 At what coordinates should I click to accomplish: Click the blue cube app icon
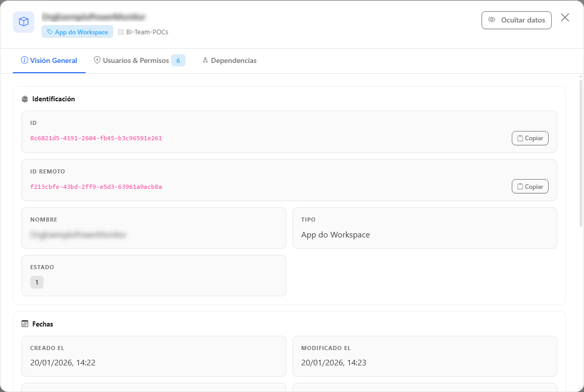click(x=24, y=22)
